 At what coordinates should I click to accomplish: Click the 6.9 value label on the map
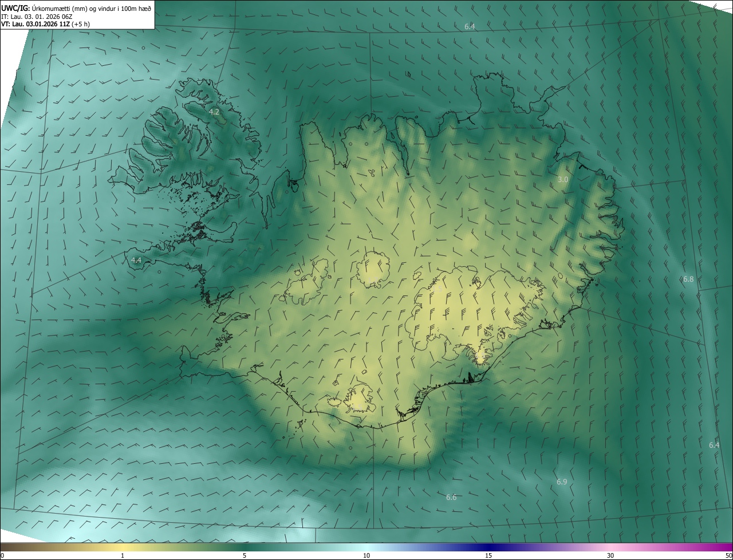562,482
